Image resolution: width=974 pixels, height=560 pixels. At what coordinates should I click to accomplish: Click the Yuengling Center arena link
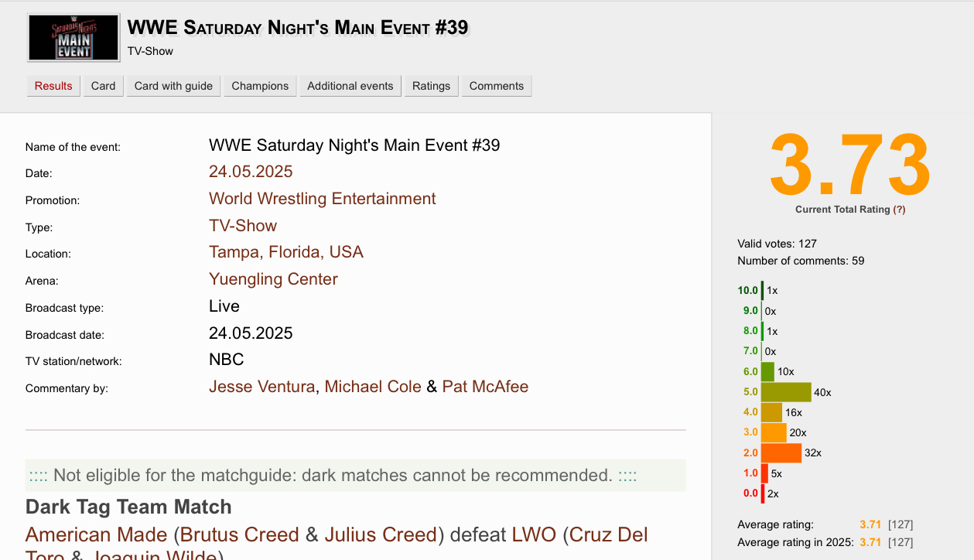(x=273, y=279)
